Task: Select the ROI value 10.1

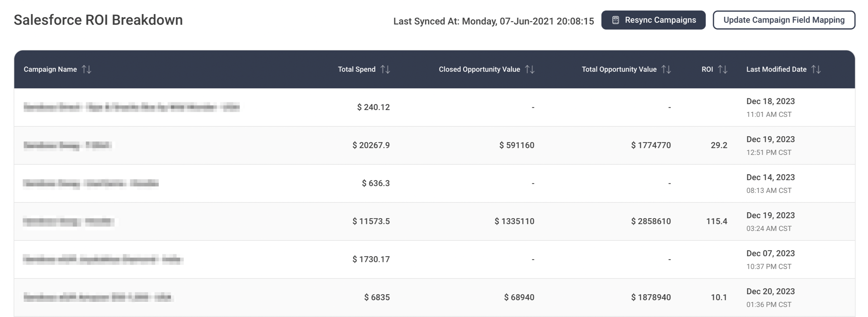Action: point(719,297)
